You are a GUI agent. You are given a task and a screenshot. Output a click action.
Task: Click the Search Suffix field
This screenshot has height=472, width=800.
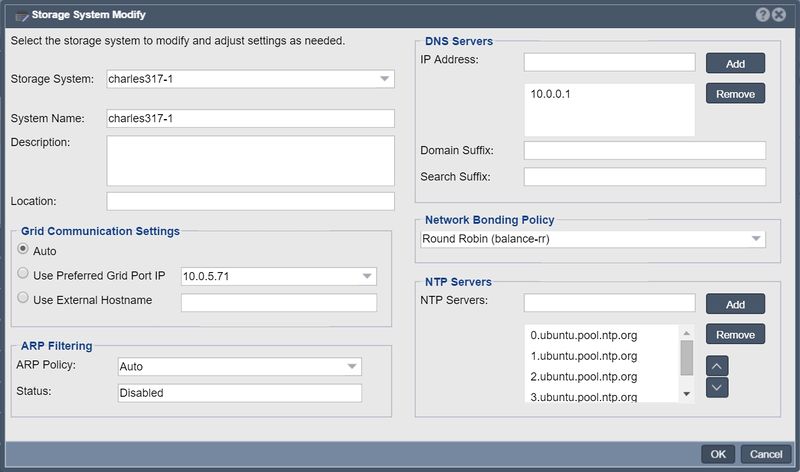645,177
